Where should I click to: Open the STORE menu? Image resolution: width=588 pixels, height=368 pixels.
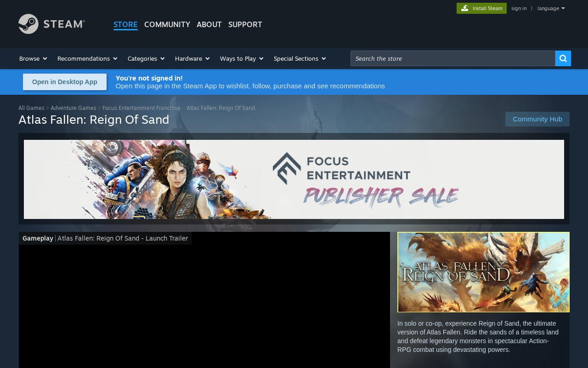click(x=125, y=24)
